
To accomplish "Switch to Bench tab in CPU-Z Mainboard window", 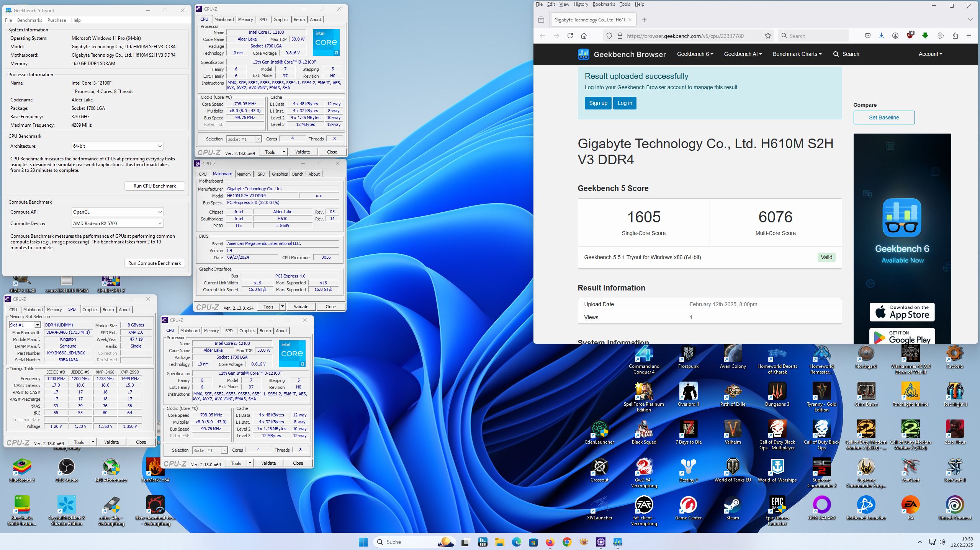I will [298, 174].
